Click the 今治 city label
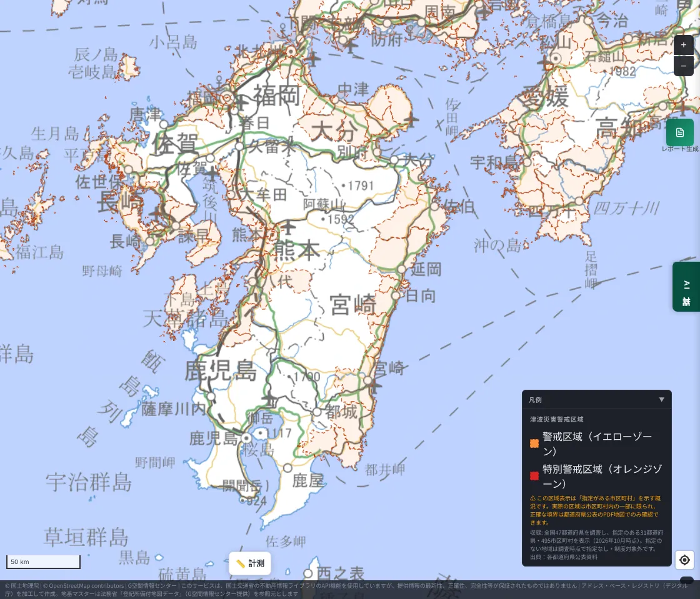 tap(612, 21)
